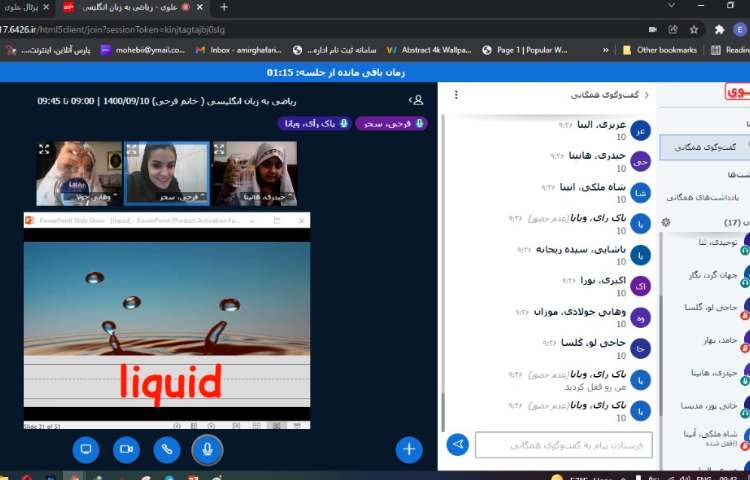Image resolution: width=750 pixels, height=480 pixels.
Task: Click chat sender name وهابی جولادی، موژان
Action: [580, 312]
